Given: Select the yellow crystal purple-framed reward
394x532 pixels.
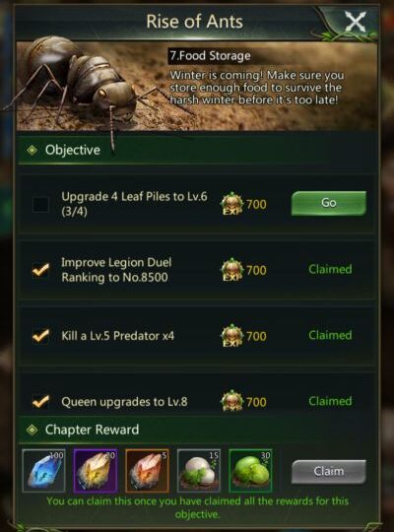Looking at the screenshot, I should 96,471.
